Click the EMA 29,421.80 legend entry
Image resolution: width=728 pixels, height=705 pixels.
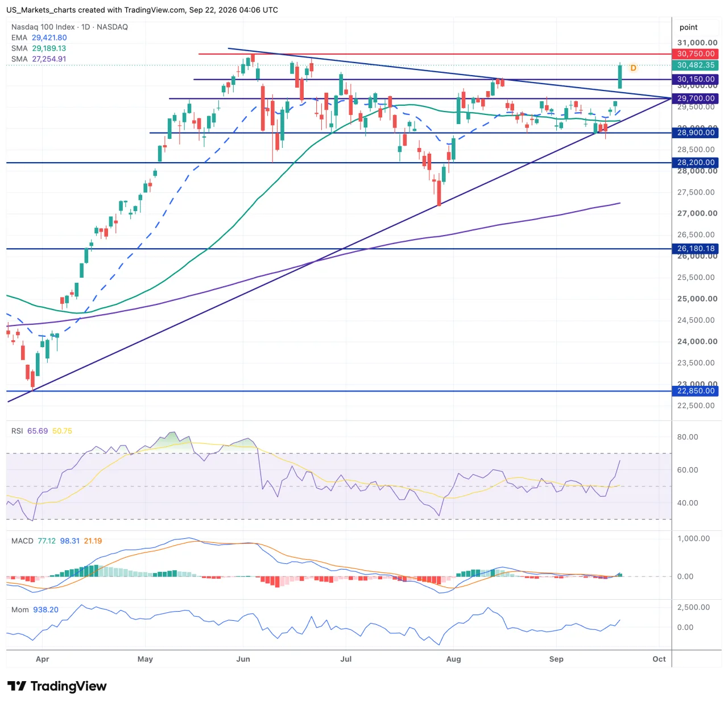tap(39, 38)
